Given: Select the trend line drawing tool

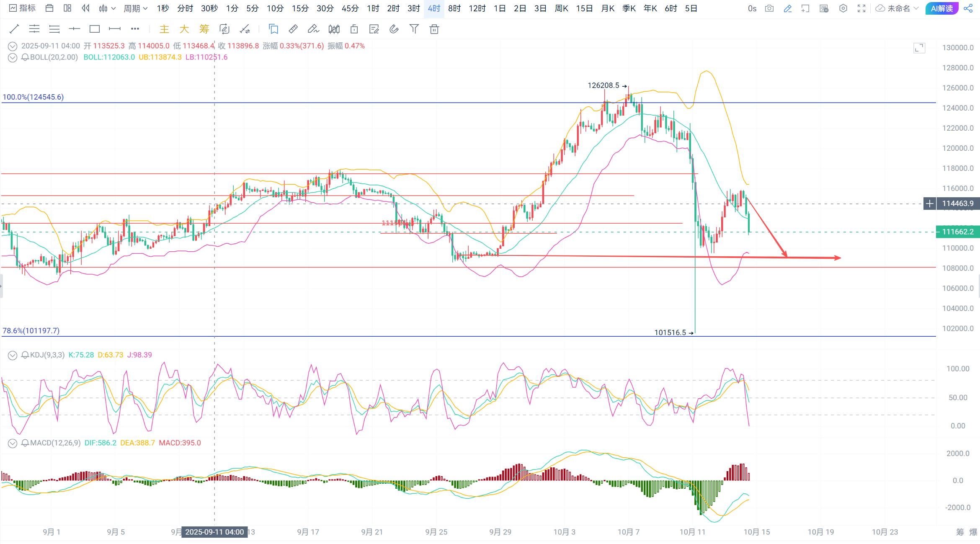Looking at the screenshot, I should (x=14, y=29).
